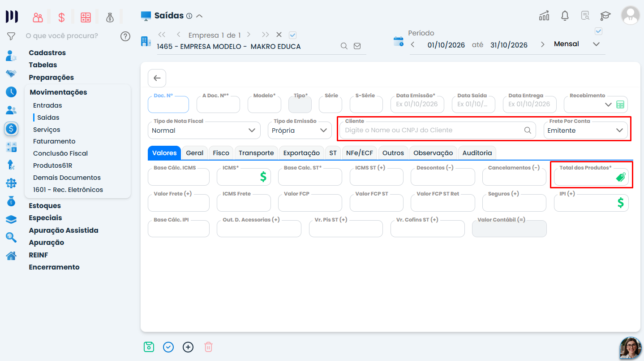Select the Auditoria tab
Screen dimensions: 644x361
click(x=477, y=153)
